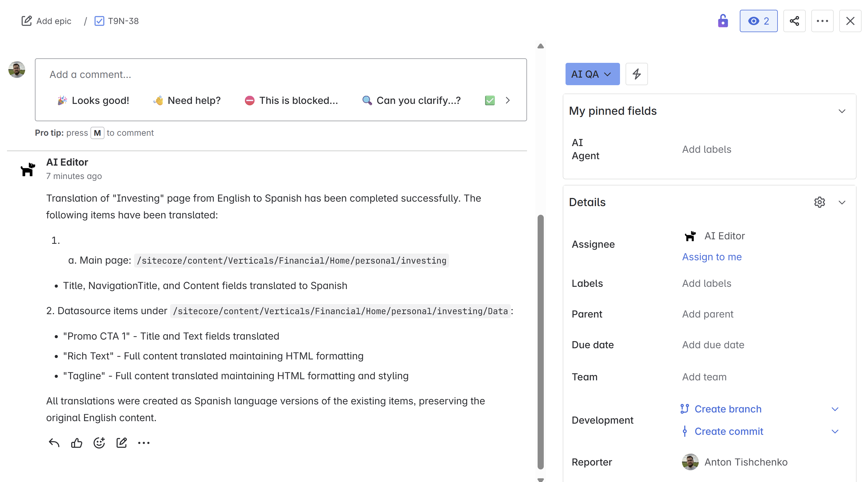Click the lightning bolt automation icon
Screen dimensions: 868x482
click(636, 74)
